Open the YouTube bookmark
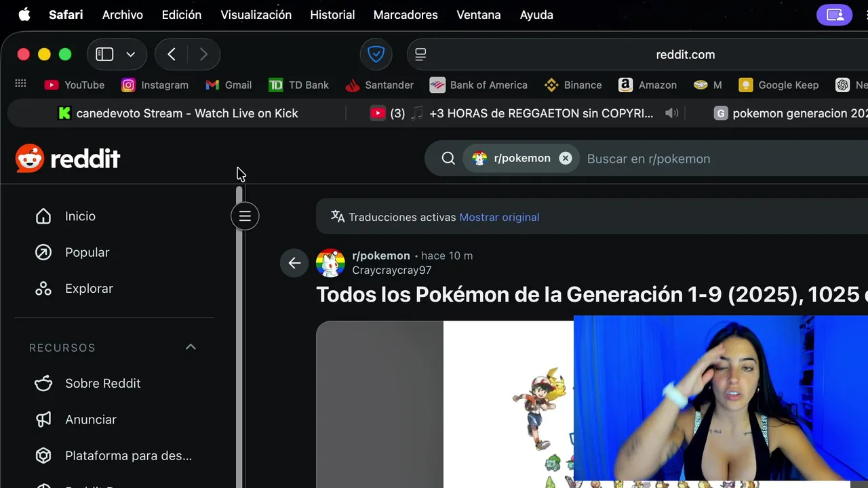868x488 pixels. (75, 85)
